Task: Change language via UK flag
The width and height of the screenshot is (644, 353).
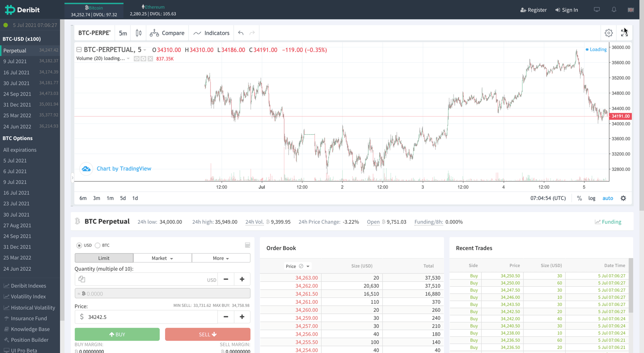Action: pos(631,10)
